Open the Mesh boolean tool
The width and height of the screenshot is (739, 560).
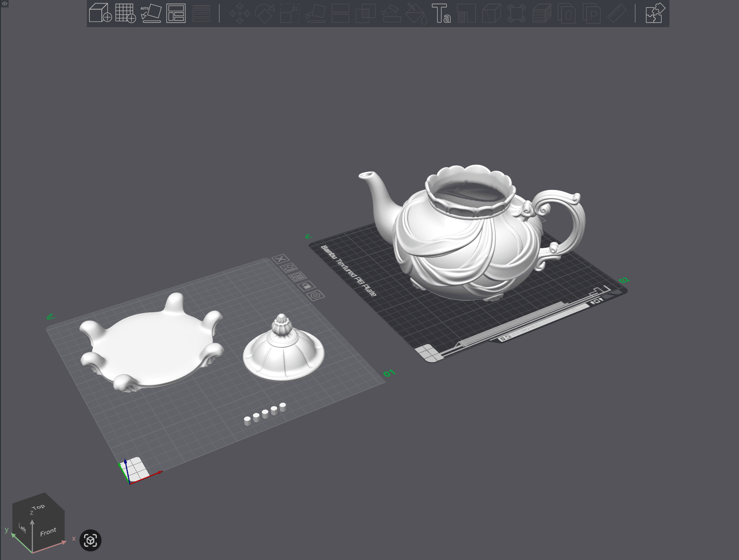click(x=366, y=13)
